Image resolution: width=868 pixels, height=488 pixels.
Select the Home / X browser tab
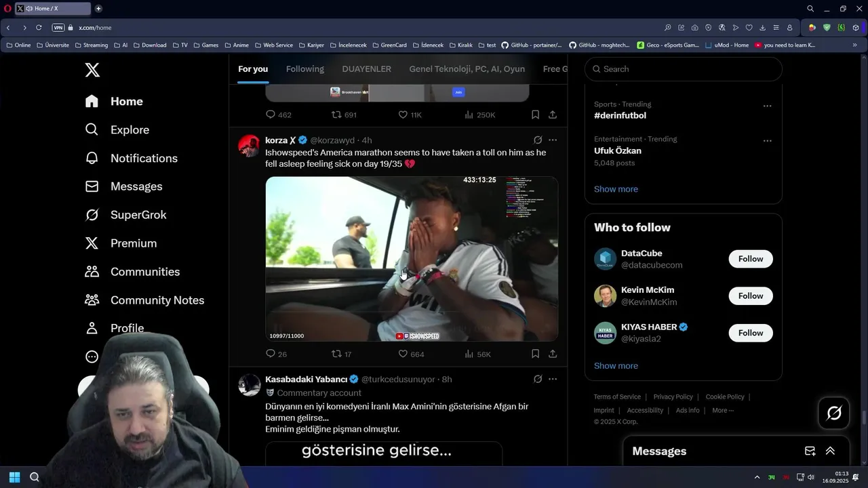(x=52, y=9)
